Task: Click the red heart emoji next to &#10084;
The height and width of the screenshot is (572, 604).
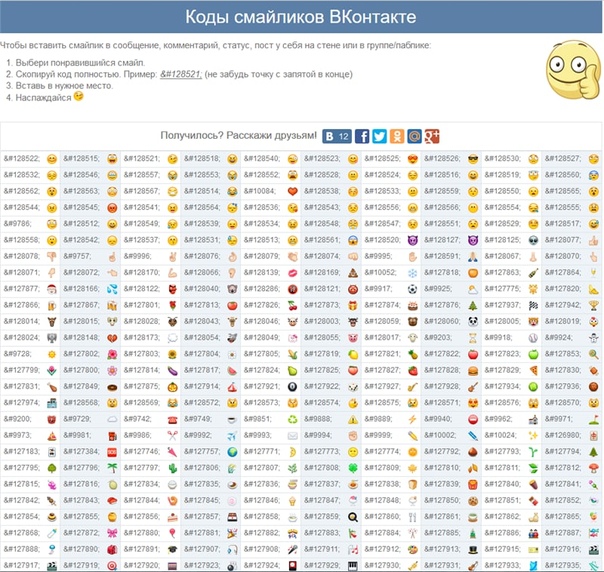Action: click(x=292, y=191)
